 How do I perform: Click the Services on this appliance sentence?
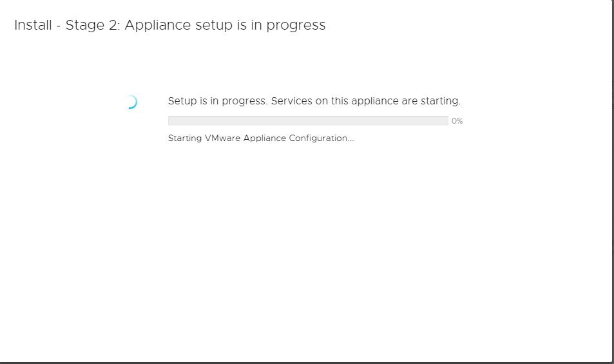(366, 101)
